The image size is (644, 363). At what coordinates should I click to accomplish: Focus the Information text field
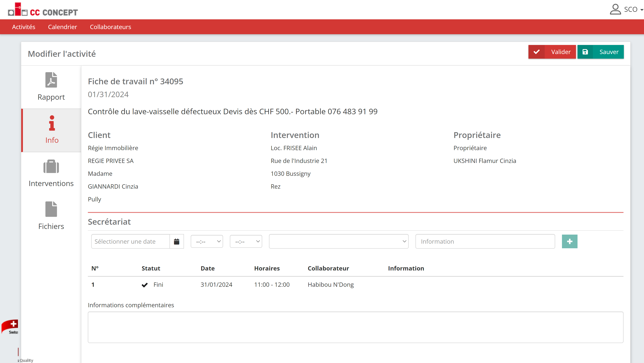point(485,241)
